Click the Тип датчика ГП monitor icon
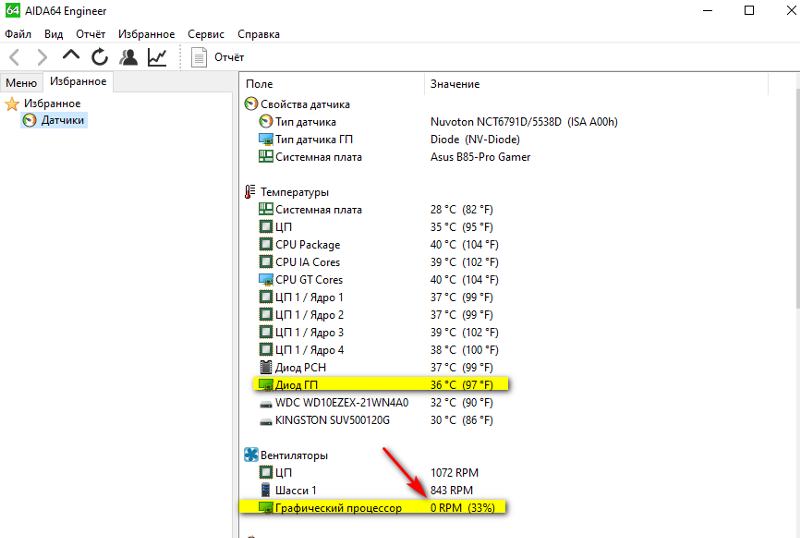 266,139
